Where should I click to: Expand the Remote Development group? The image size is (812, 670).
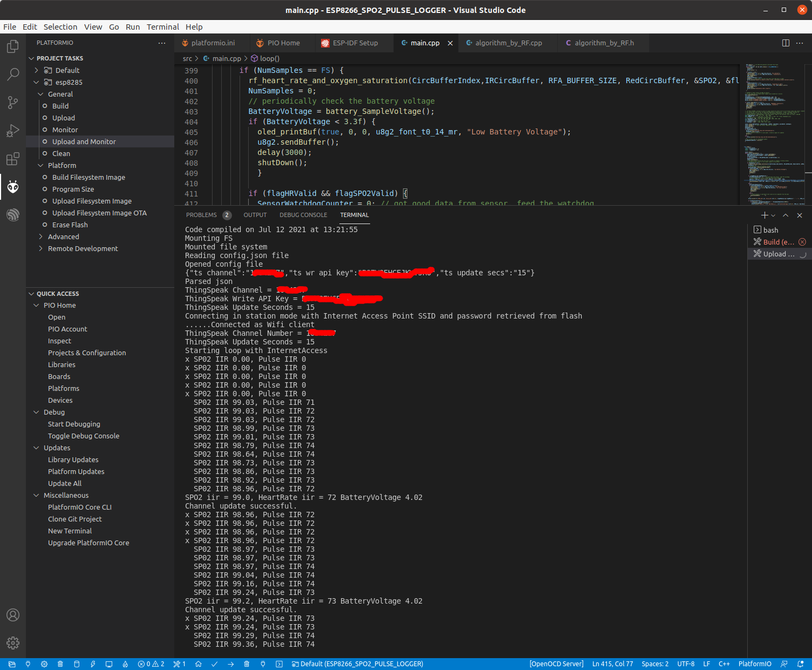click(41, 248)
